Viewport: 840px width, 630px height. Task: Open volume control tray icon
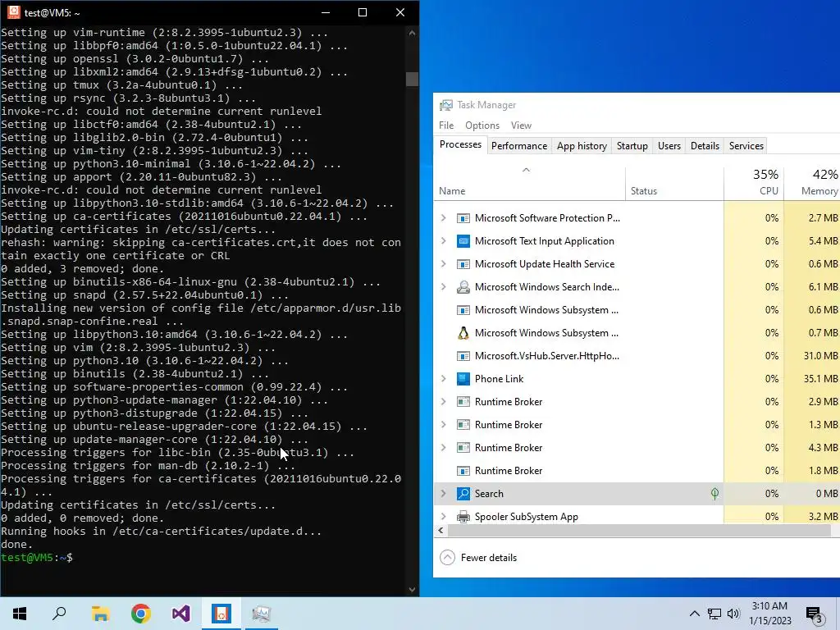click(733, 614)
